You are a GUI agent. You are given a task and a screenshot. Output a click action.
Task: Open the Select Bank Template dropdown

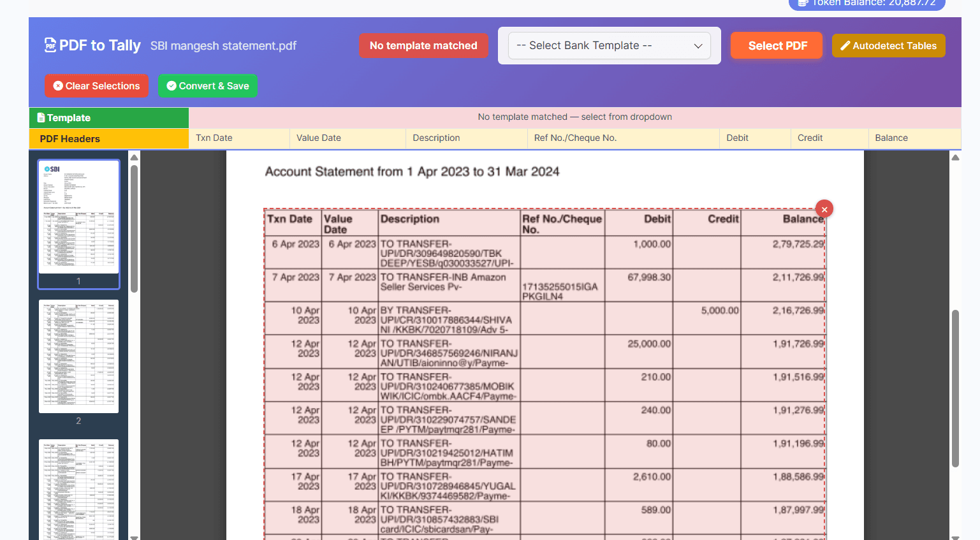click(609, 46)
